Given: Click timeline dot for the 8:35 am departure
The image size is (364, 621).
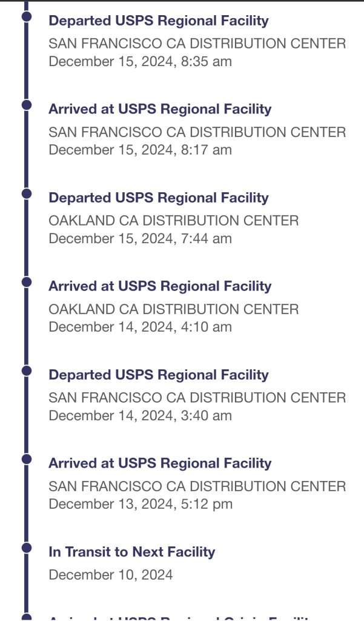Looking at the screenshot, I should (x=26, y=16).
